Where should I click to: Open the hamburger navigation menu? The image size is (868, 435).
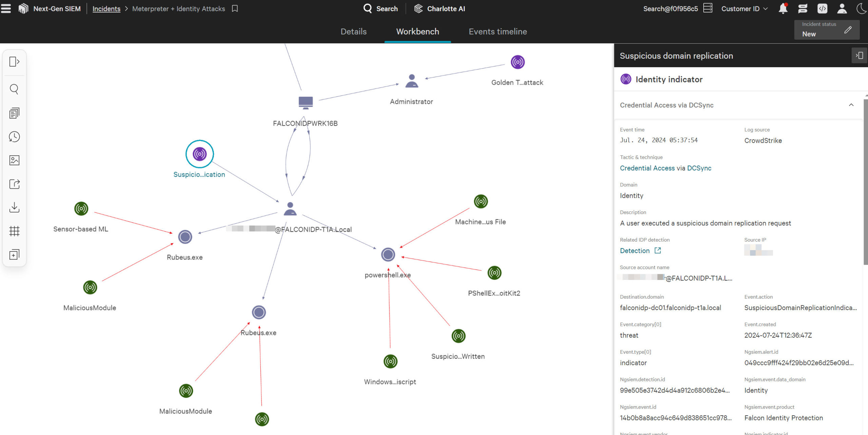coord(6,8)
